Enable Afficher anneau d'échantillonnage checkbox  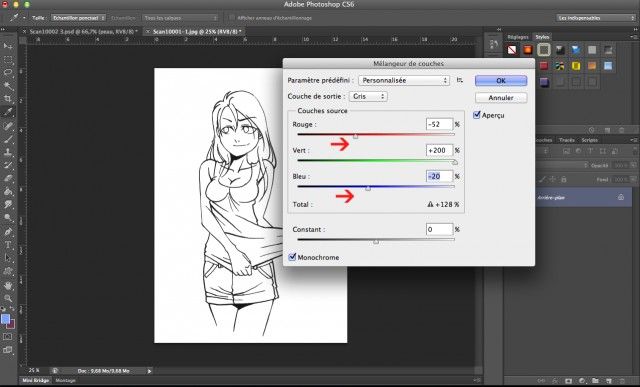(x=232, y=18)
